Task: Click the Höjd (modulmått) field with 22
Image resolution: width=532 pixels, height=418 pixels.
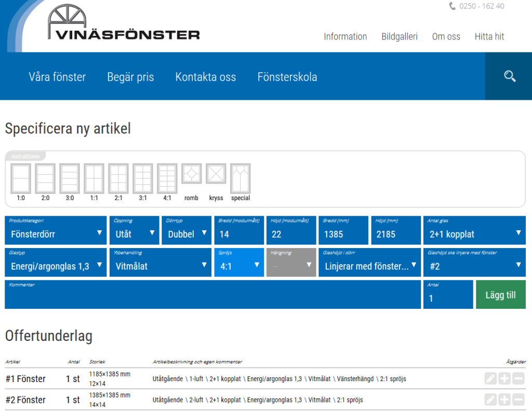Action: [291, 230]
